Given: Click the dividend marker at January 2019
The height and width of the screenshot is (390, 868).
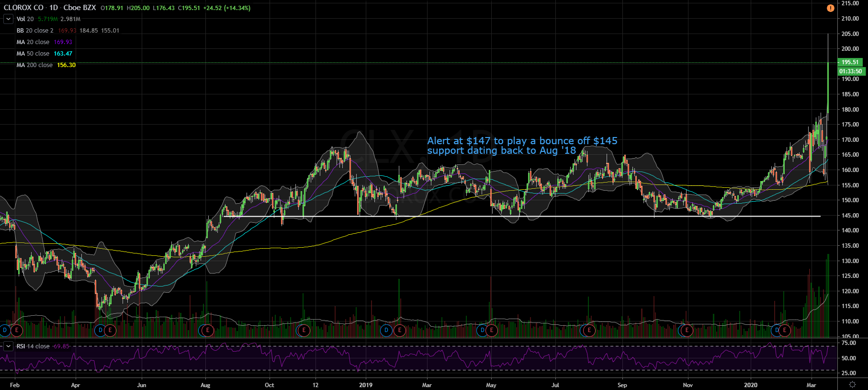Looking at the screenshot, I should pyautogui.click(x=386, y=330).
